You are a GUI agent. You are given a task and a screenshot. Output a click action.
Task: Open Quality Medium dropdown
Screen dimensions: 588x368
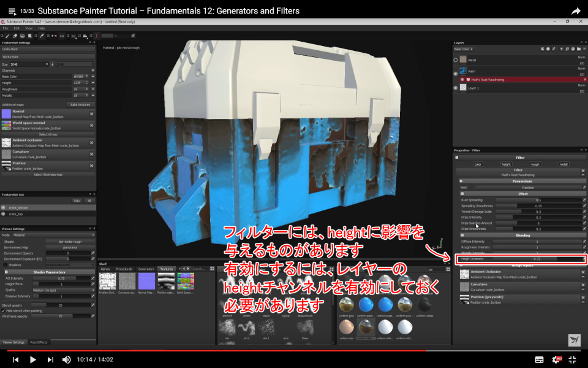pos(63,290)
